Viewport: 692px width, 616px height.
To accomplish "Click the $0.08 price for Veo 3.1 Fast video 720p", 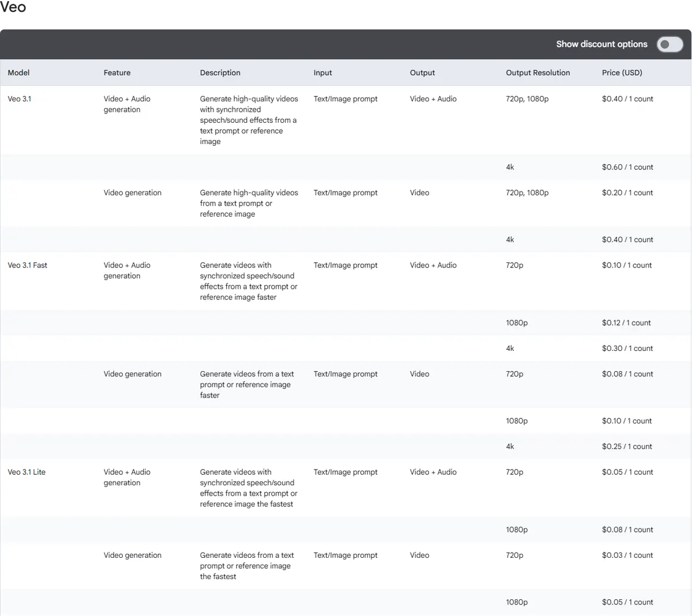I will [x=627, y=375].
